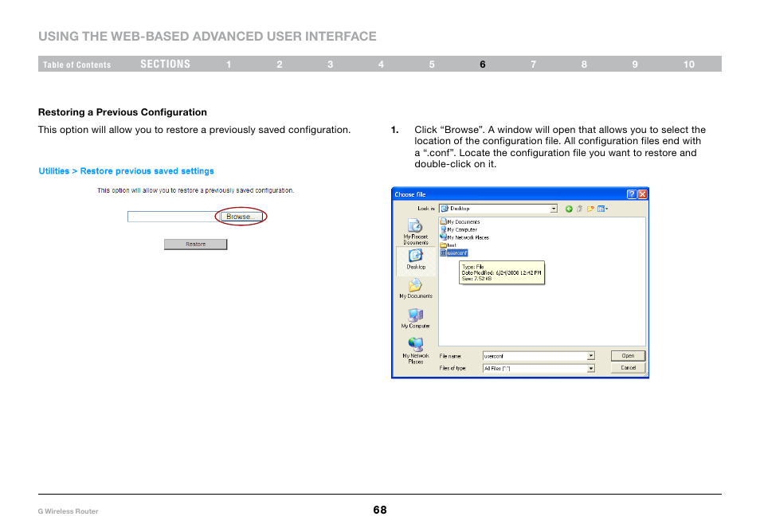Select My Documents in the places bar
The image size is (760, 532).
point(415,289)
